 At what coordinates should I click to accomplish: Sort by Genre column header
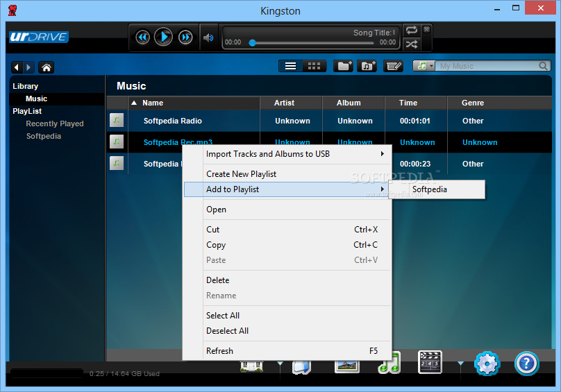(499, 103)
